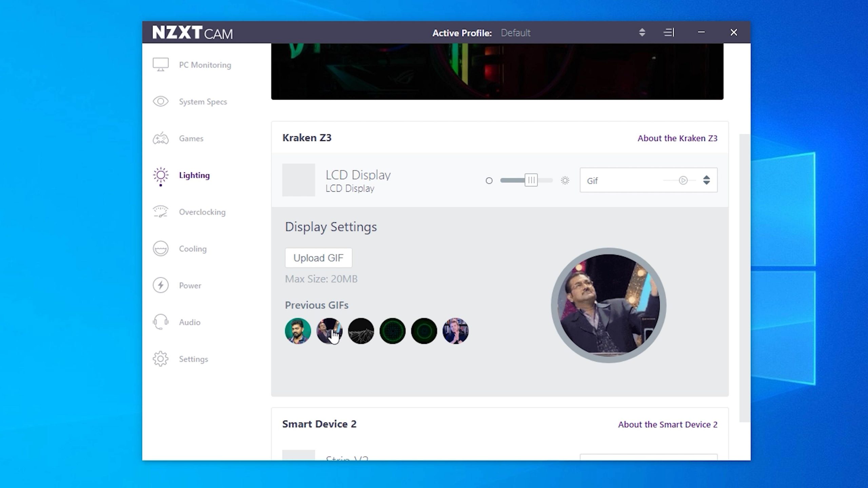
Task: Open the Settings gear icon
Action: click(x=160, y=359)
